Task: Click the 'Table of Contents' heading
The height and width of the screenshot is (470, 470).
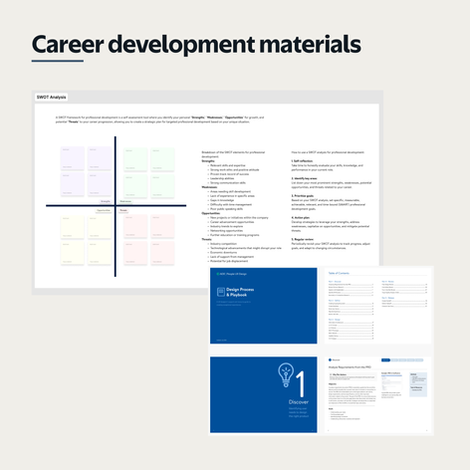Action: (x=339, y=273)
